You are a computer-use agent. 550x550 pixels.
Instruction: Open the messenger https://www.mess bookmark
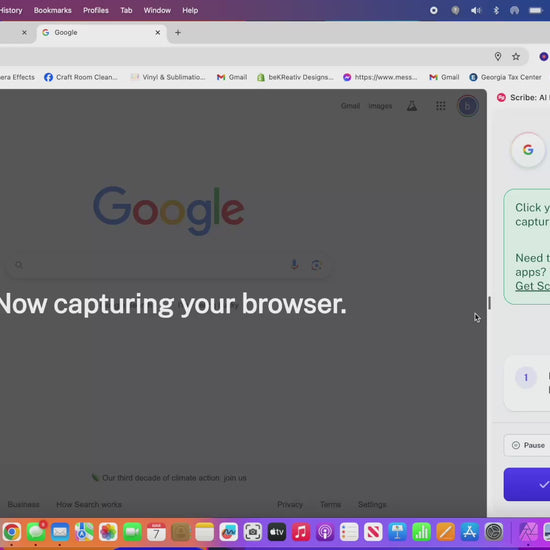[x=380, y=77]
